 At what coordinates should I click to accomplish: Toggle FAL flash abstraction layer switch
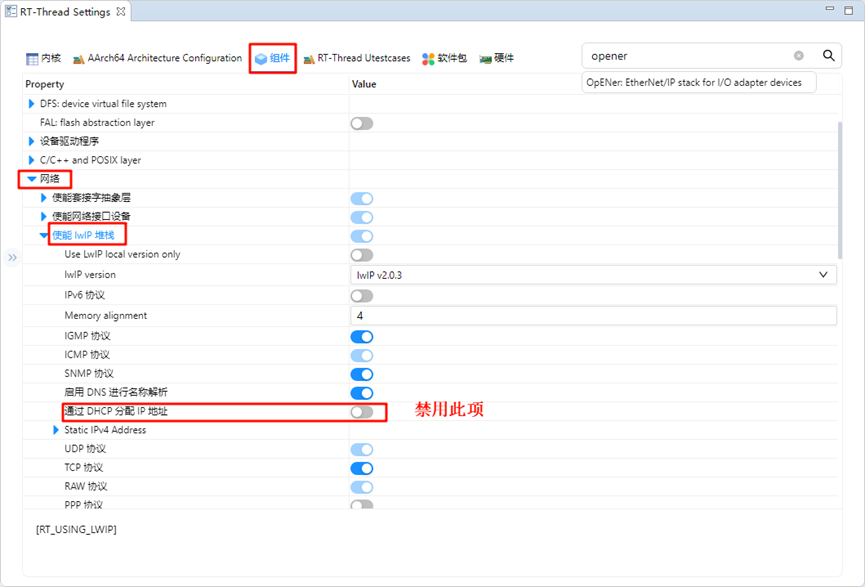362,124
